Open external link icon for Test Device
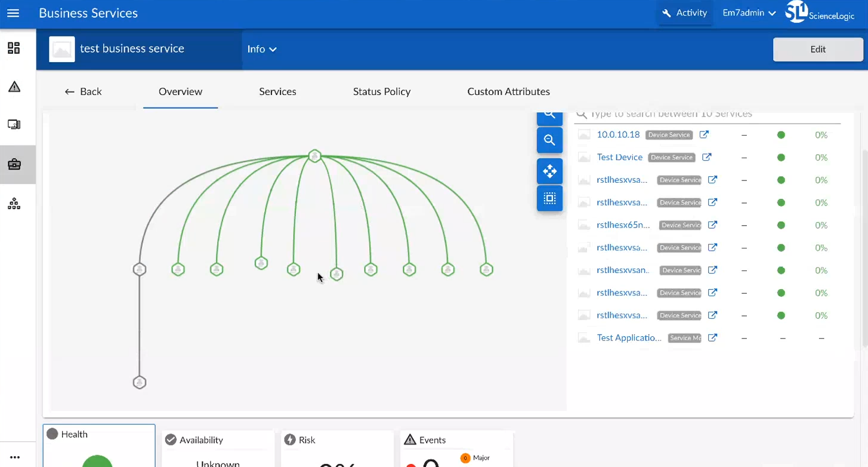Screen dimensions: 868x467 pyautogui.click(x=706, y=158)
